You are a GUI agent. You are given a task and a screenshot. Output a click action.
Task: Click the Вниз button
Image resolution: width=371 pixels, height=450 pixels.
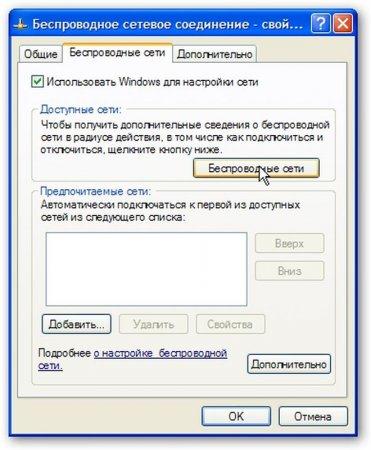(289, 271)
